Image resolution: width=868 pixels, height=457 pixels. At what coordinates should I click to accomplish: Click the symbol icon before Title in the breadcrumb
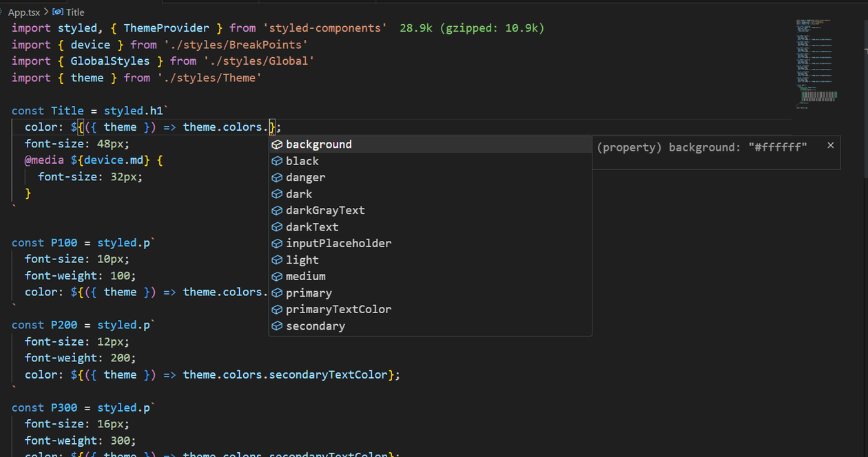[58, 12]
